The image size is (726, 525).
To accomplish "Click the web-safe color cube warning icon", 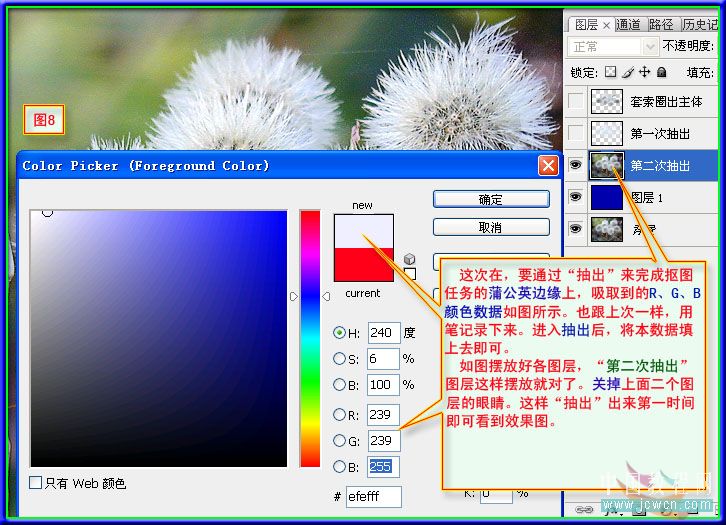I will coord(409,259).
